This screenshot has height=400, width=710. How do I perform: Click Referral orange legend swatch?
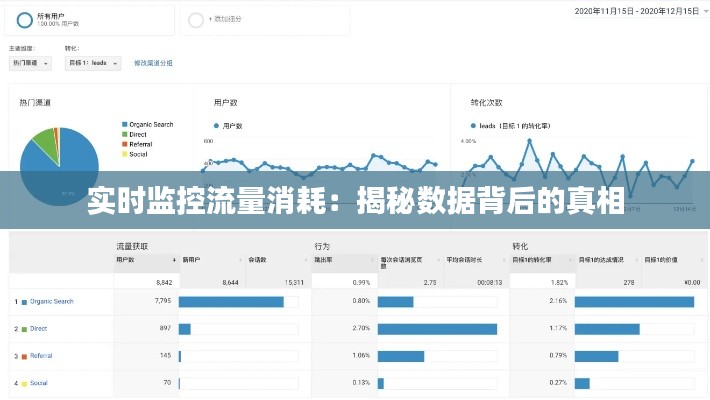click(125, 144)
